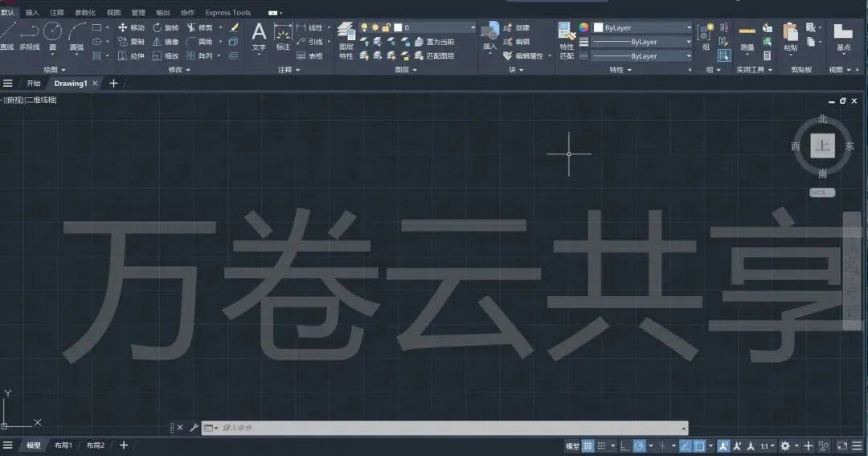Toggle layer on/off lightbulb icon
Image resolution: width=868 pixels, height=456 pixels.
(x=364, y=27)
